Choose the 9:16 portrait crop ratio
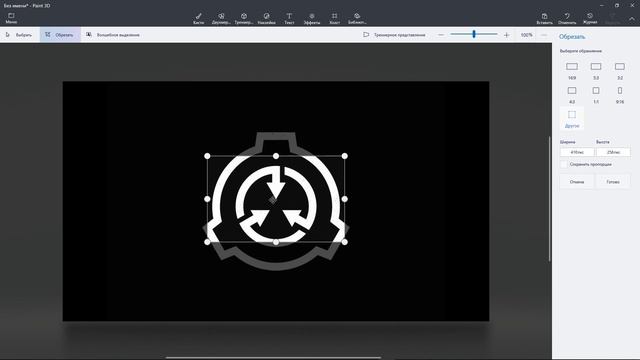 [620, 94]
